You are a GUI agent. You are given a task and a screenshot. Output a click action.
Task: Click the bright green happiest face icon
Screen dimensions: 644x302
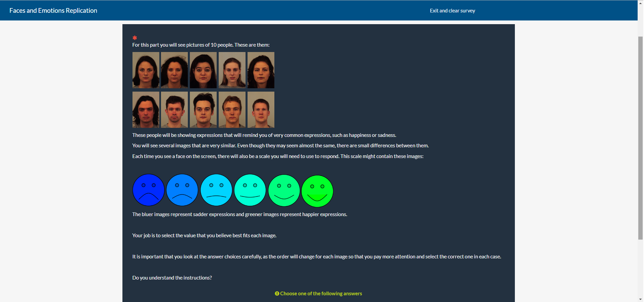coord(317,191)
